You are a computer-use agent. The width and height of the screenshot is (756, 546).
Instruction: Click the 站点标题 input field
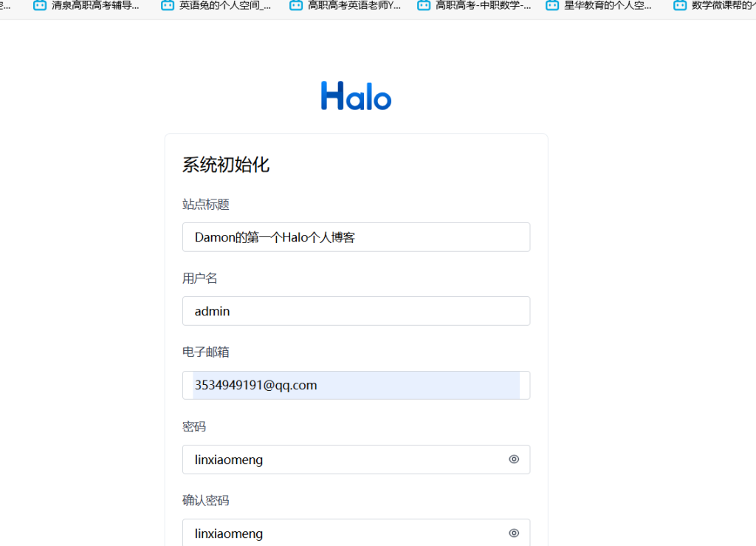tap(356, 237)
